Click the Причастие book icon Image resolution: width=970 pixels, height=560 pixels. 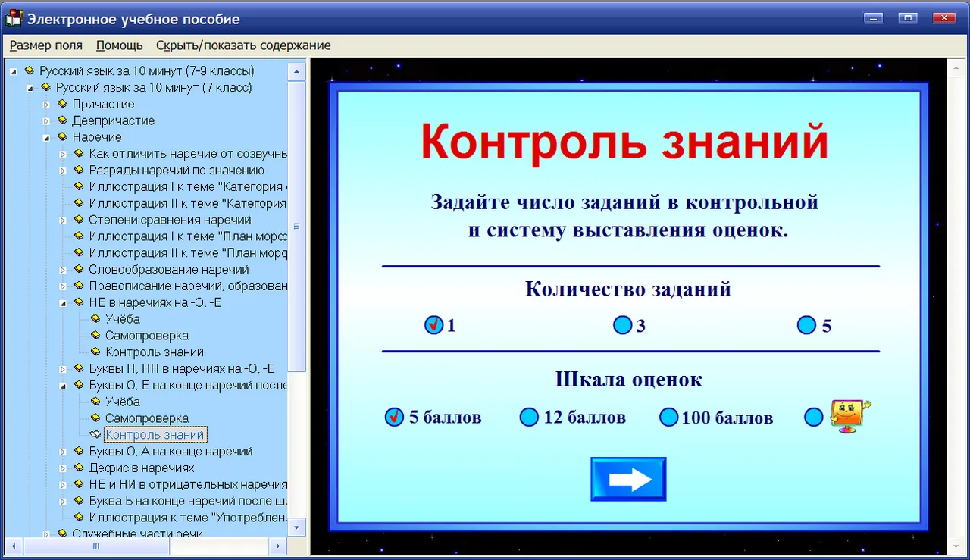(62, 104)
